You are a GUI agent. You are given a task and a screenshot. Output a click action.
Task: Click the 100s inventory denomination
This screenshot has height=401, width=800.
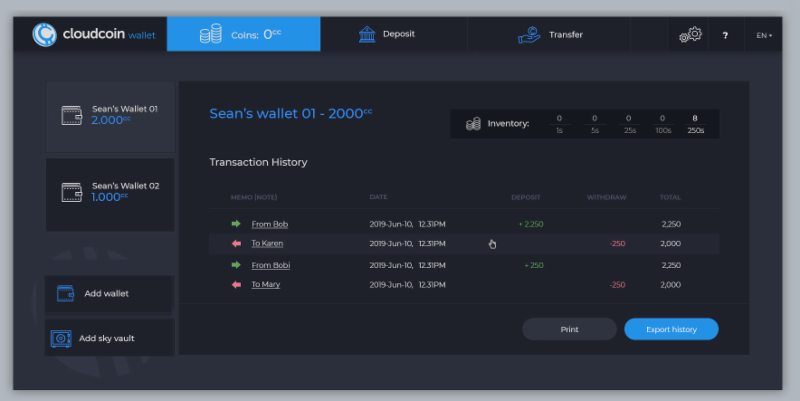(663, 131)
